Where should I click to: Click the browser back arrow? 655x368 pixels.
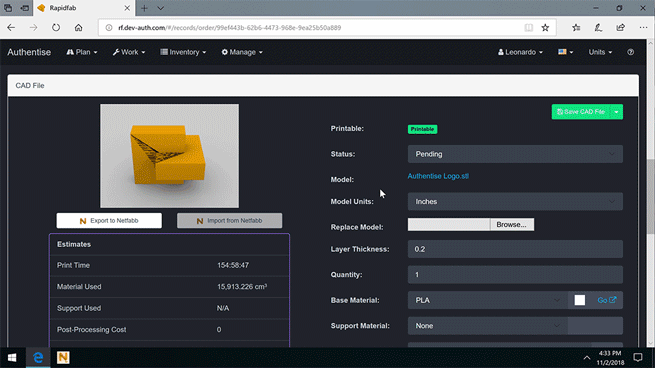point(11,28)
